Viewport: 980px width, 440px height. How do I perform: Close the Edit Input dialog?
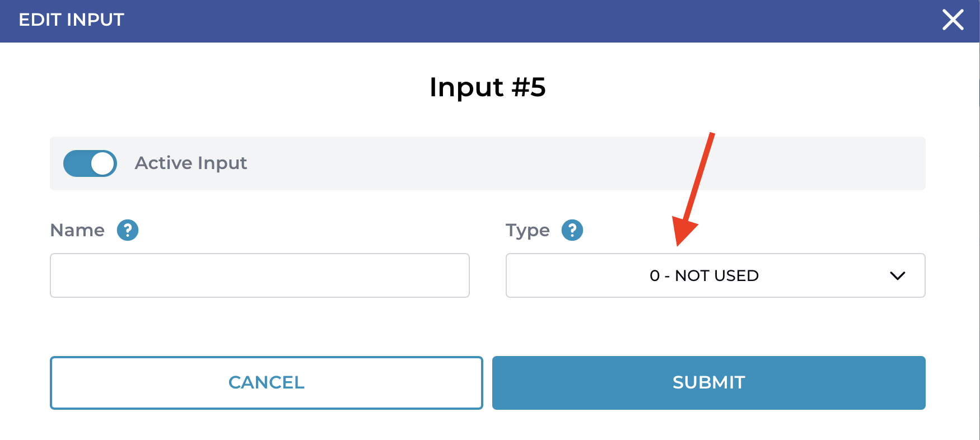(x=953, y=20)
